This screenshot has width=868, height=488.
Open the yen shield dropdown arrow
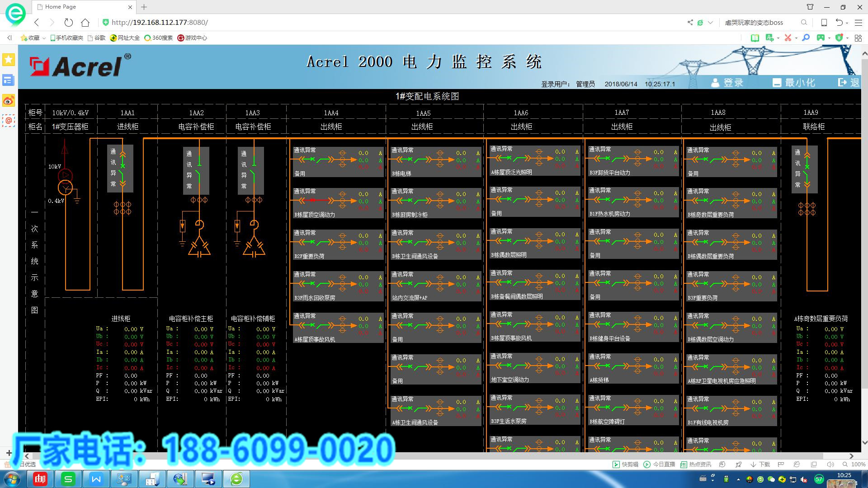click(847, 38)
